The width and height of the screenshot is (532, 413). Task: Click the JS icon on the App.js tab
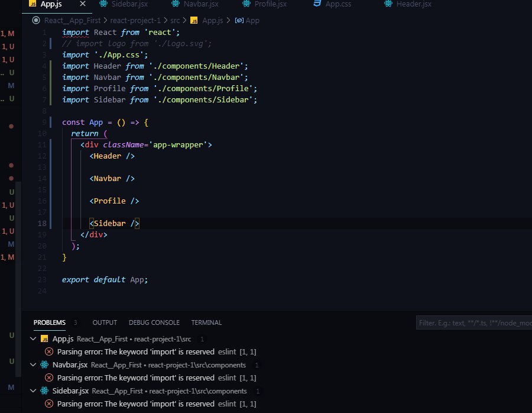click(32, 4)
